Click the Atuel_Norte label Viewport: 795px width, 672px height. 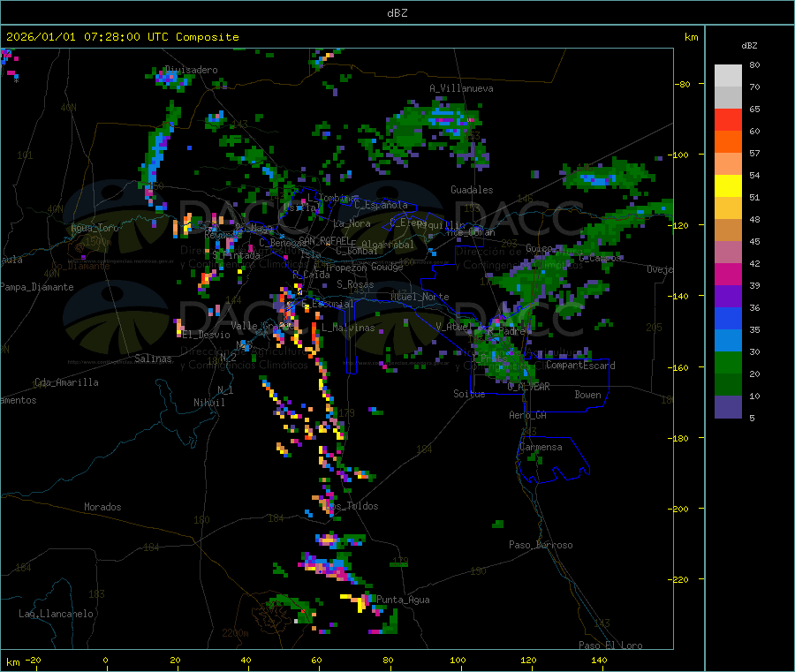[x=420, y=297]
